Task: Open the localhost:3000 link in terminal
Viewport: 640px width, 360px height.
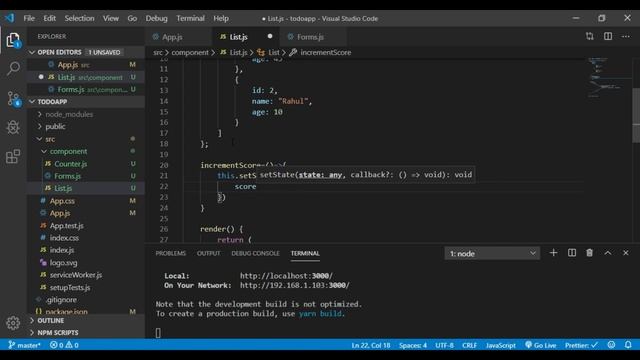Action: [x=286, y=276]
